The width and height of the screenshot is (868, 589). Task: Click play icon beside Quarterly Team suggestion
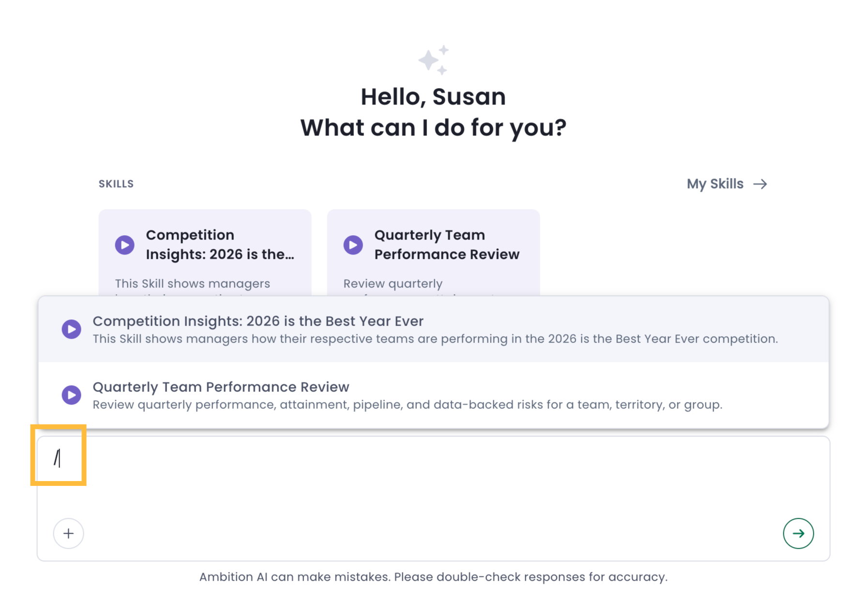71,395
